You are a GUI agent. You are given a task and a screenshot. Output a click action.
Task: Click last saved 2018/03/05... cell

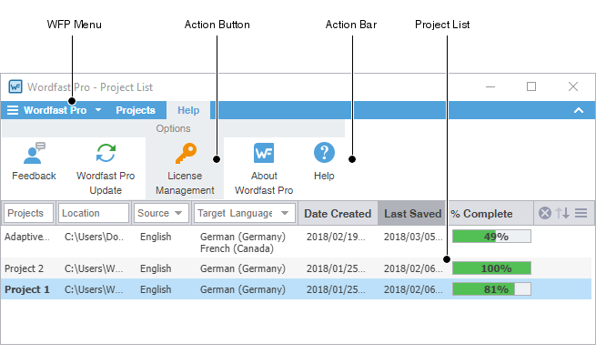coord(413,237)
